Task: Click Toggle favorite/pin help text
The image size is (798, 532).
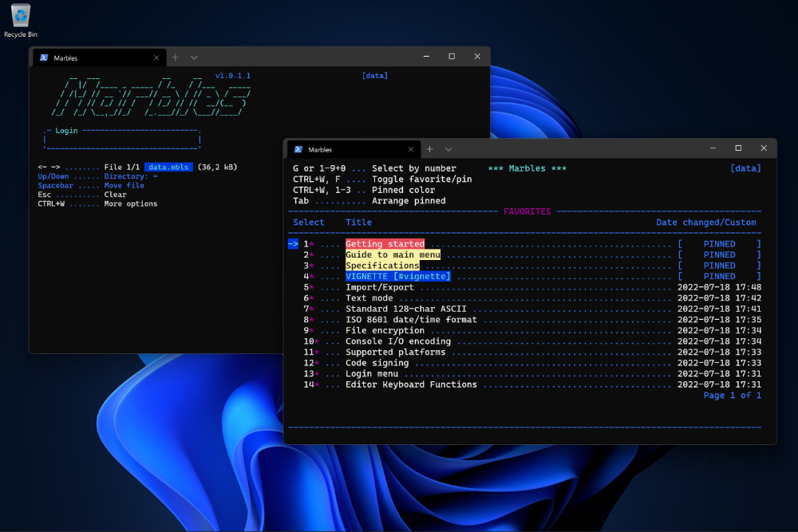Action: [x=422, y=179]
